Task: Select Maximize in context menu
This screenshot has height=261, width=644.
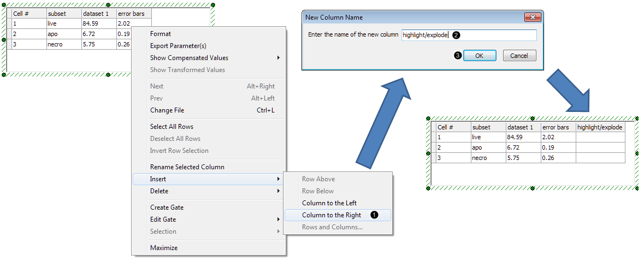Action: point(164,248)
